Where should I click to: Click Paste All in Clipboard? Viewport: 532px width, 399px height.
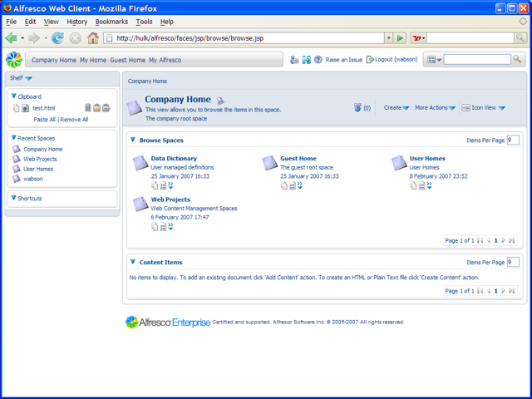44,120
